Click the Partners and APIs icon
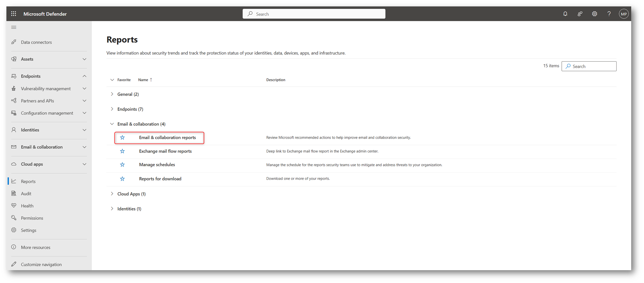 [x=14, y=100]
